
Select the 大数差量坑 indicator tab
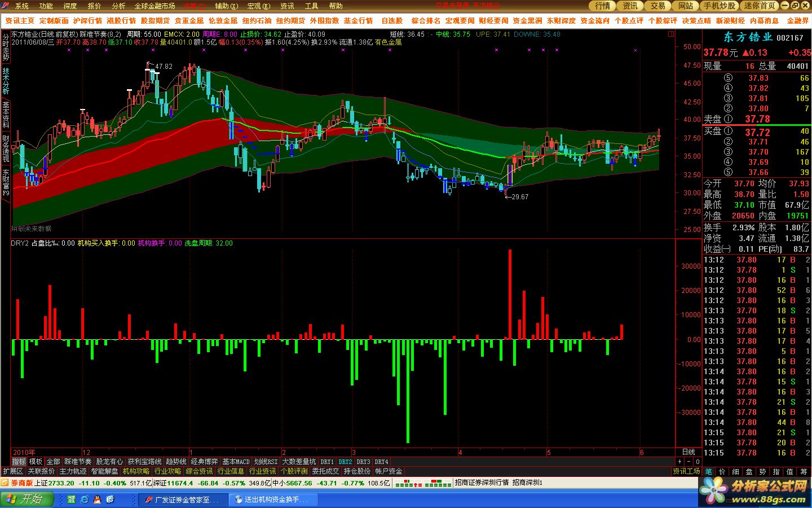299,462
